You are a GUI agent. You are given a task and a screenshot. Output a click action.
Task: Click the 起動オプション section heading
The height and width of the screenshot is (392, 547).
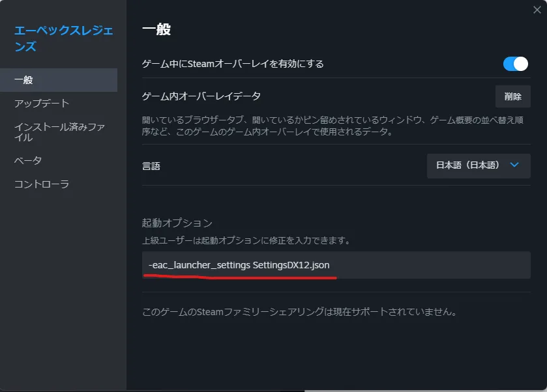pos(177,223)
